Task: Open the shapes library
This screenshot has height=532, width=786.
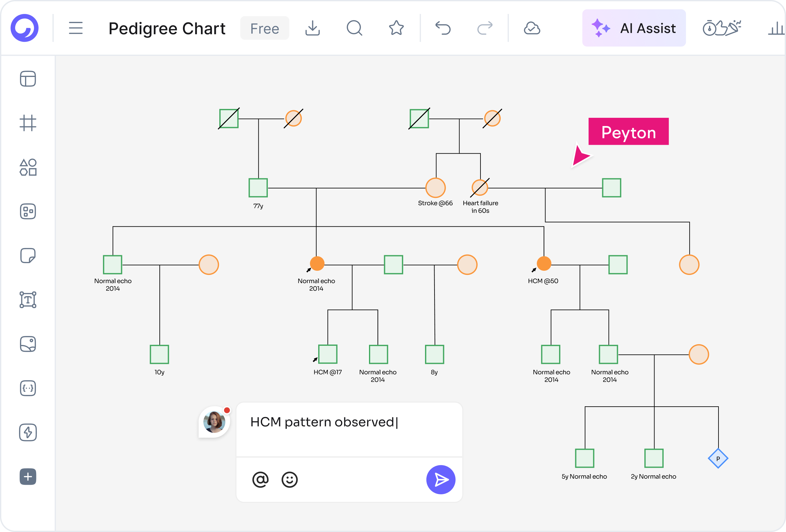Action: [28, 167]
